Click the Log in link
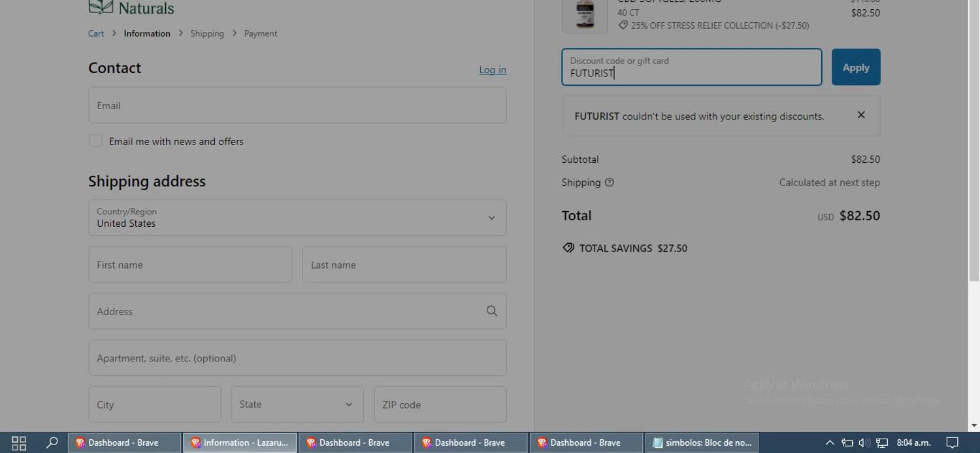 pos(492,70)
